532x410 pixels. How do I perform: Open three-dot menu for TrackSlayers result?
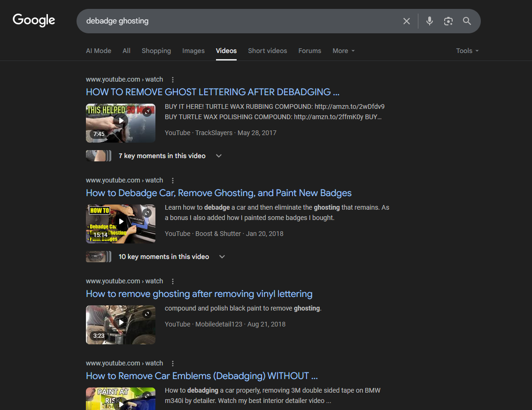click(173, 80)
